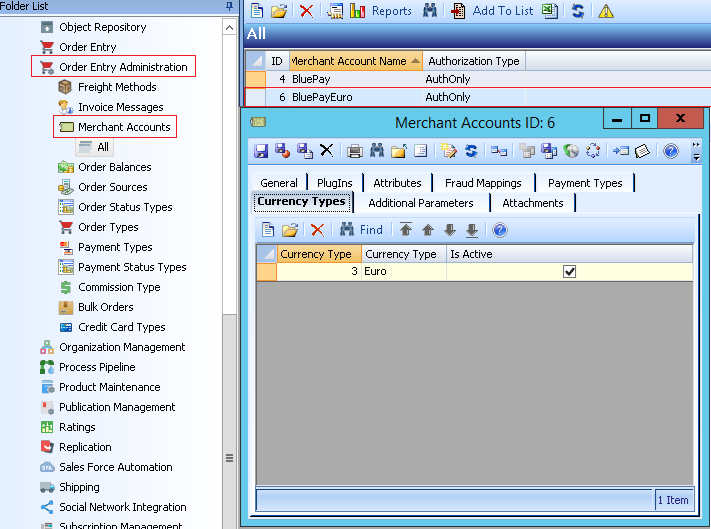
Task: Select Currency Types tab
Action: [302, 202]
